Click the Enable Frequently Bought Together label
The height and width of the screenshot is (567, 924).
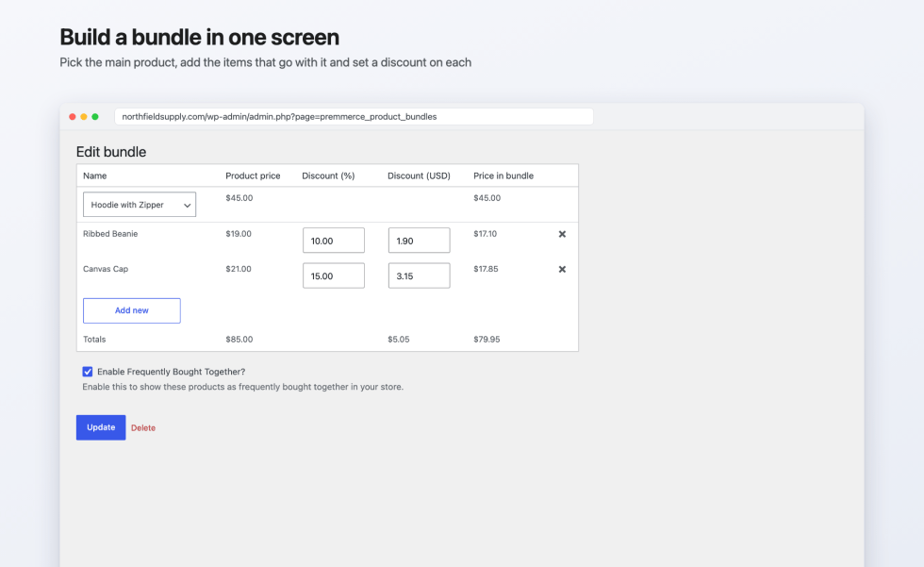tap(171, 372)
